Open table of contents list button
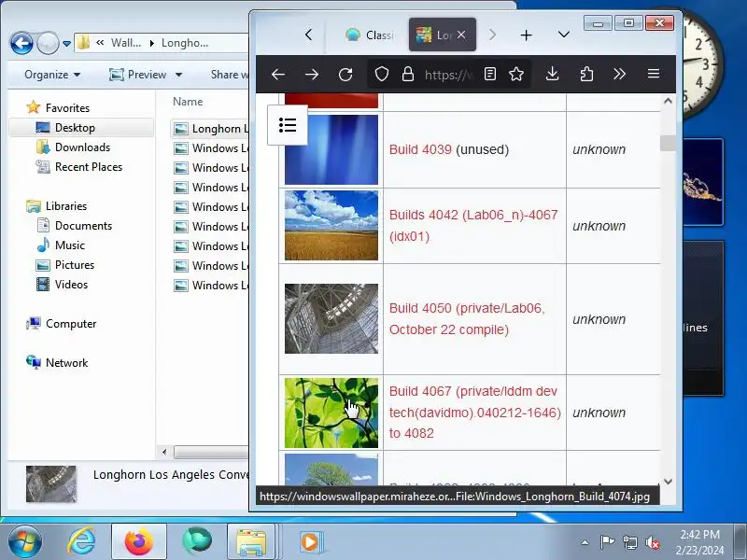Viewport: 747px width, 560px height. (x=288, y=125)
